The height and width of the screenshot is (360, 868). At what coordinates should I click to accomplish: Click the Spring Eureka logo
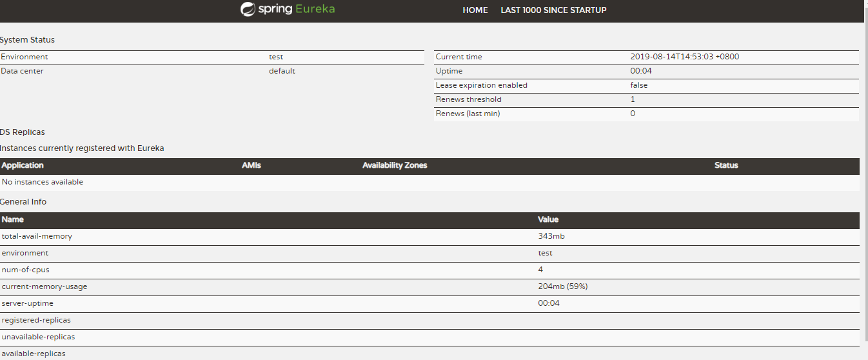coord(288,9)
